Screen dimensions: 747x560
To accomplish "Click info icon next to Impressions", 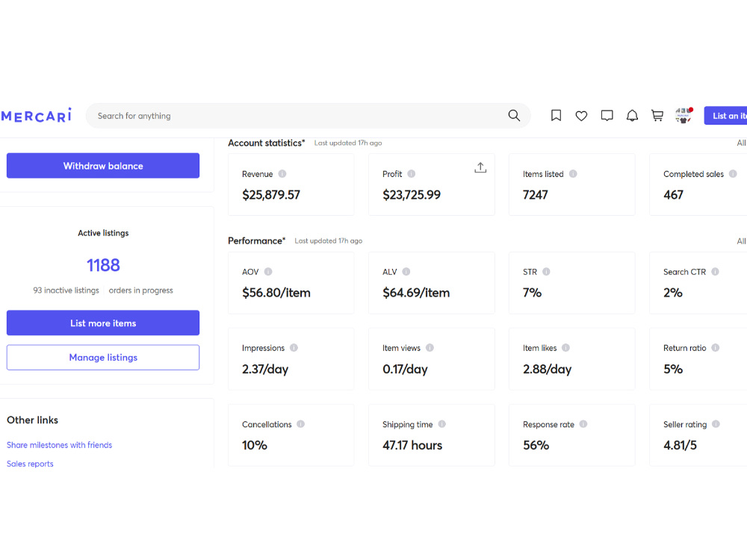I will point(294,348).
